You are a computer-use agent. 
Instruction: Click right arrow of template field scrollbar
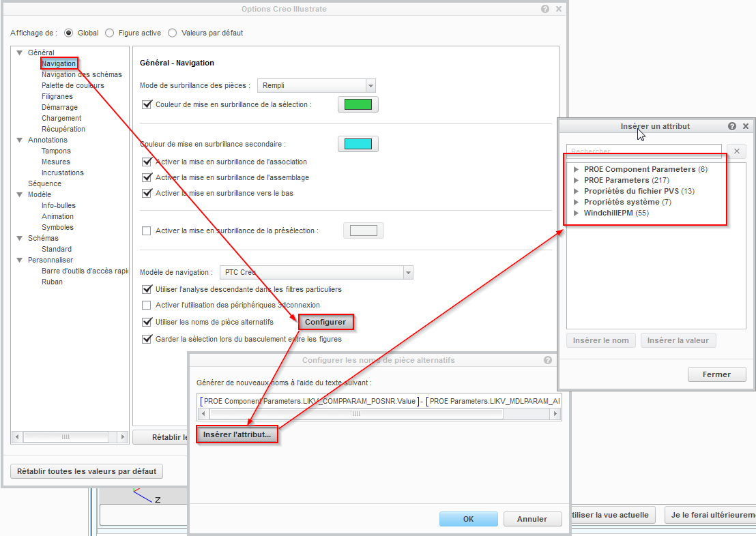(555, 413)
